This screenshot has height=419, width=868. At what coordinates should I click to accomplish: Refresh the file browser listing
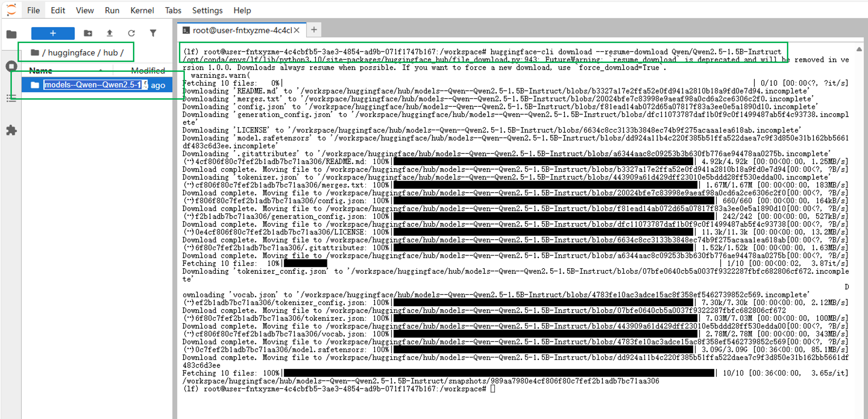tap(131, 33)
